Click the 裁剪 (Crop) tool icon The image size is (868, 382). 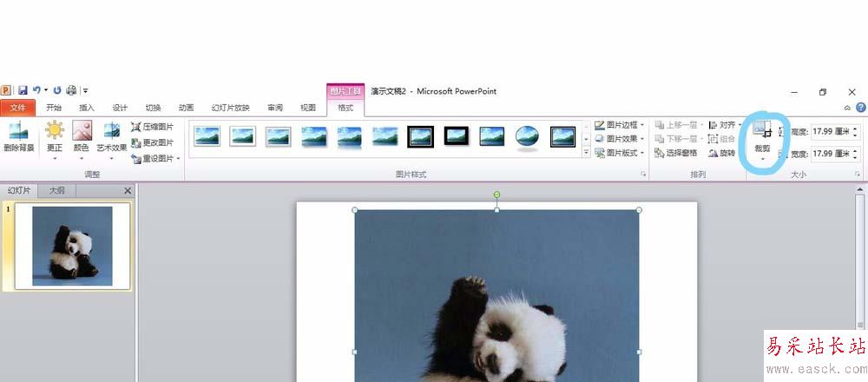(x=762, y=131)
